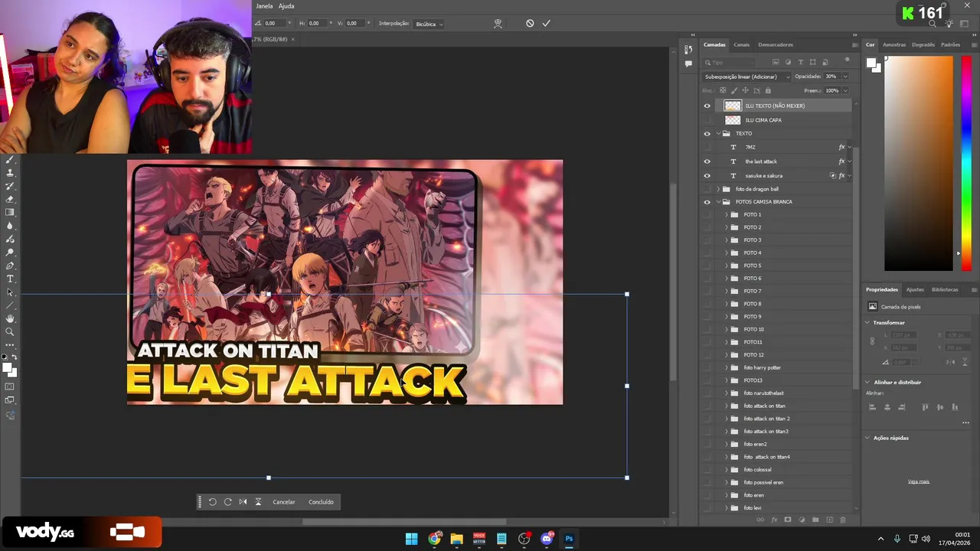Image resolution: width=980 pixels, height=551 pixels.
Task: Select the Path Selection arrow tool
Action: click(x=10, y=292)
